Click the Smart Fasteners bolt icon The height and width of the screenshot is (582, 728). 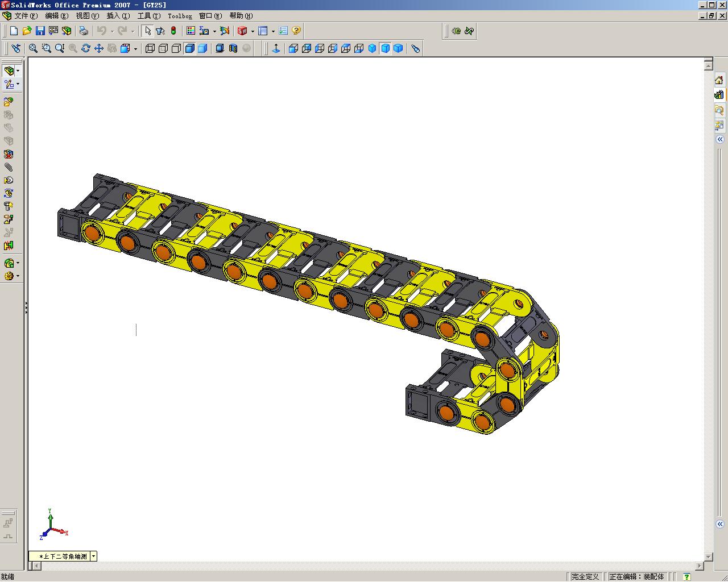[9, 206]
